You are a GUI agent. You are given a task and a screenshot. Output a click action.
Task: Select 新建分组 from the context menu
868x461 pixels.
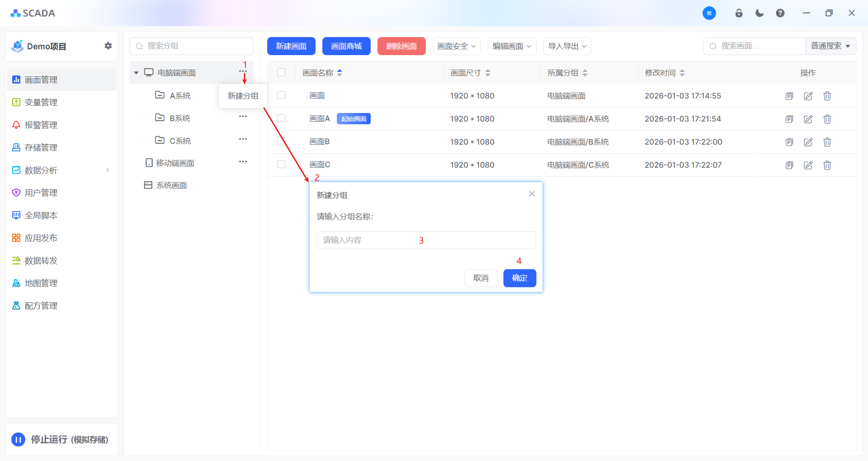click(243, 96)
